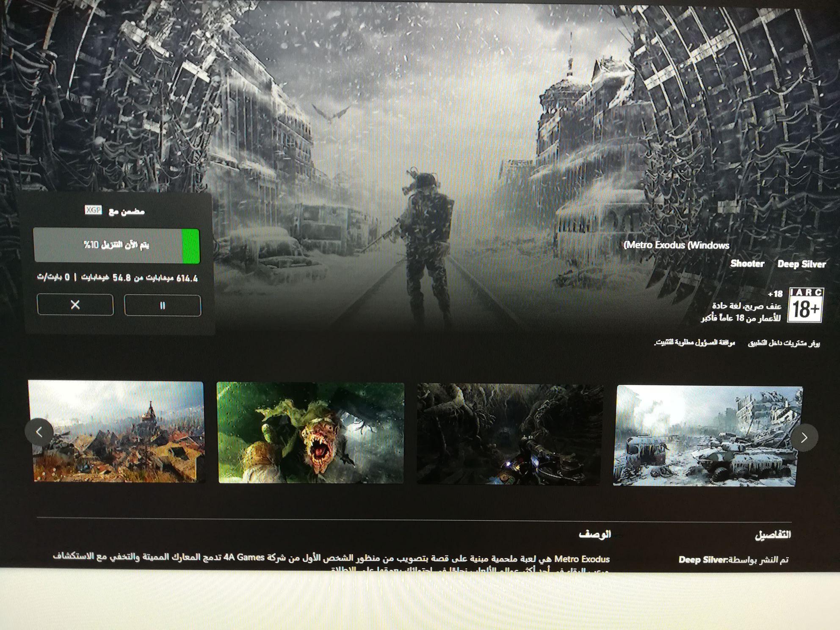Open the Shooter genre link
The image size is (840, 630).
point(747,264)
